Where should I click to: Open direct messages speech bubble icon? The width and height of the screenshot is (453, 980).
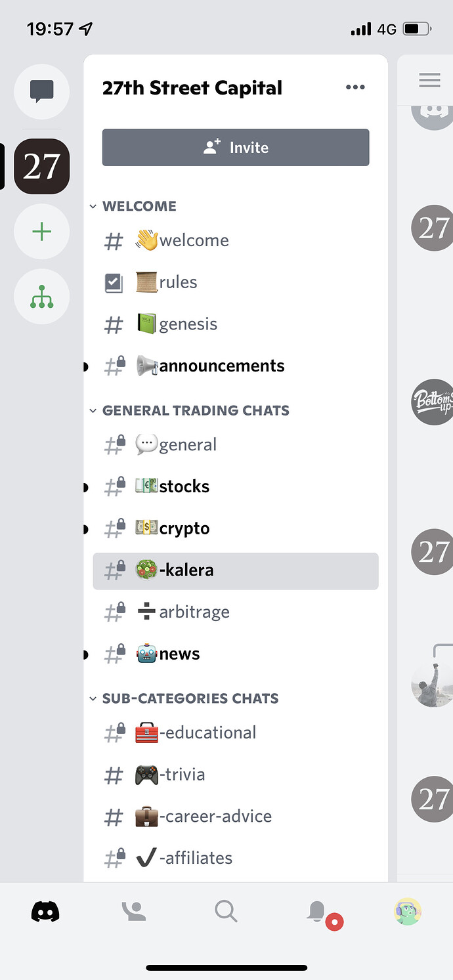tap(42, 92)
